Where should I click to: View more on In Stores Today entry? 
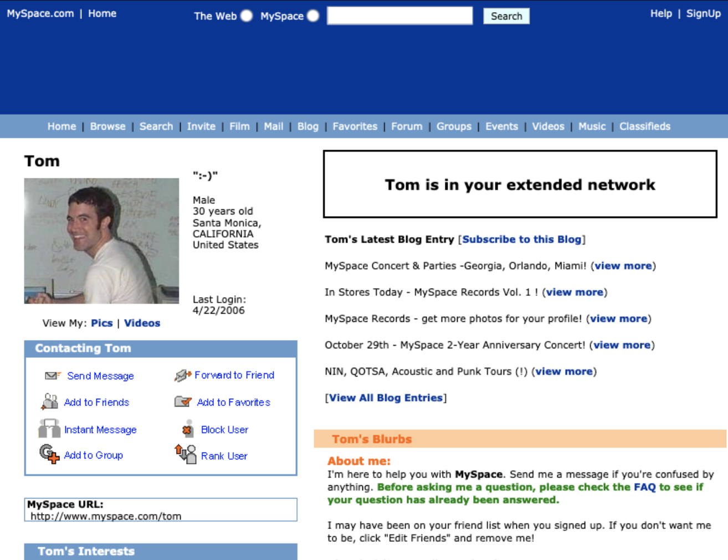click(575, 292)
